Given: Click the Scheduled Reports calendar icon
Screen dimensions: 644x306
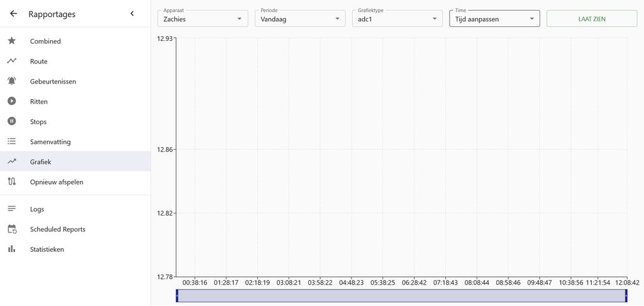Looking at the screenshot, I should point(12,229).
